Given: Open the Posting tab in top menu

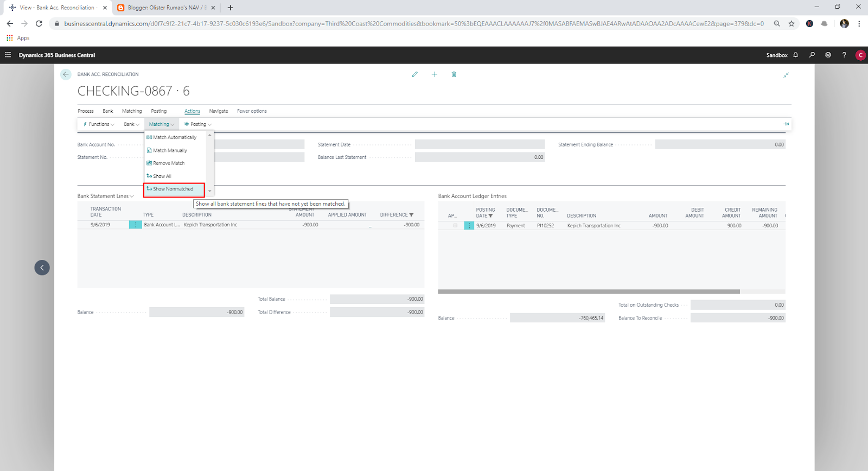Looking at the screenshot, I should 159,111.
